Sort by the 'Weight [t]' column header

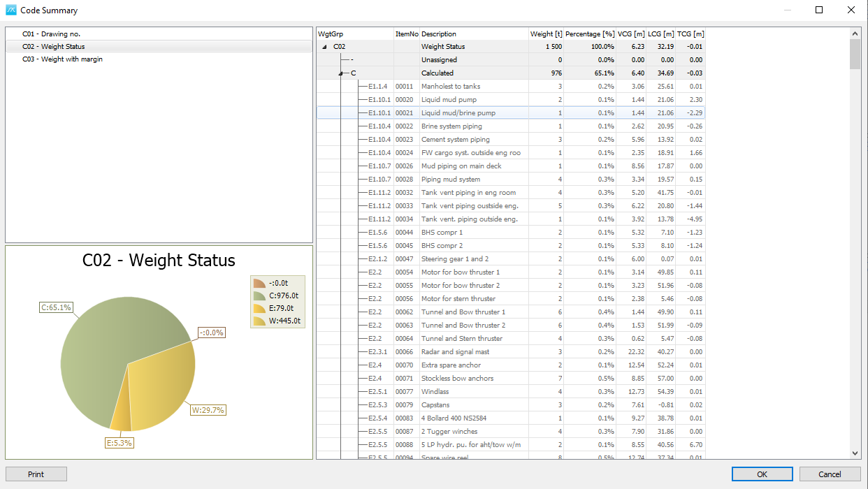(x=545, y=33)
